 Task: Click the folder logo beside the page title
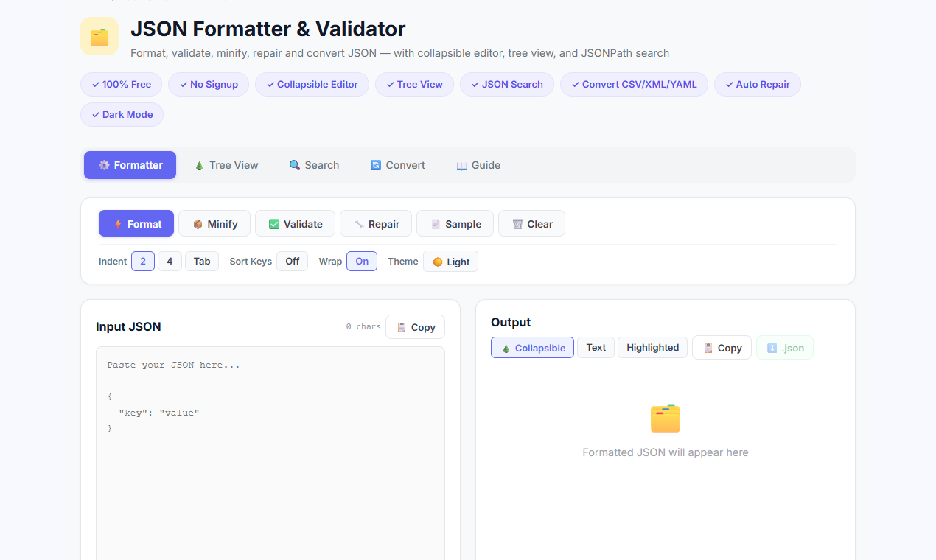pos(99,36)
